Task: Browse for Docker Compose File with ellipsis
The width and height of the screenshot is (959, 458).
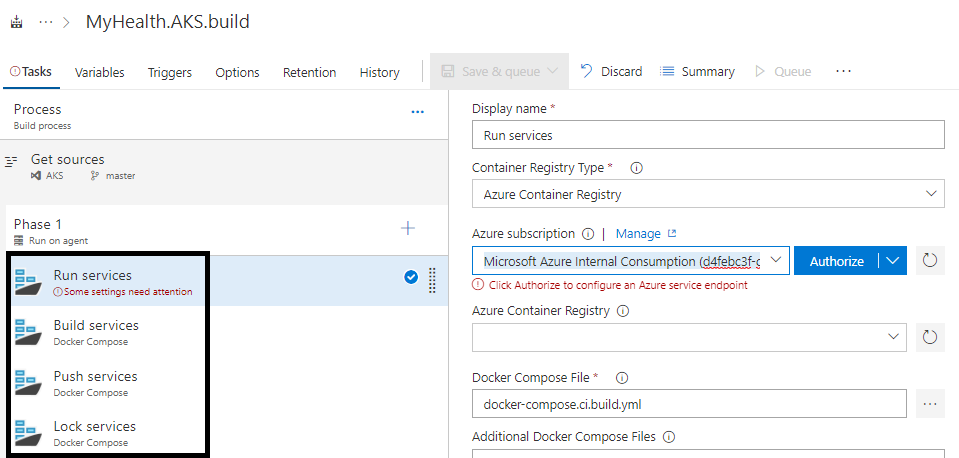Action: [930, 404]
